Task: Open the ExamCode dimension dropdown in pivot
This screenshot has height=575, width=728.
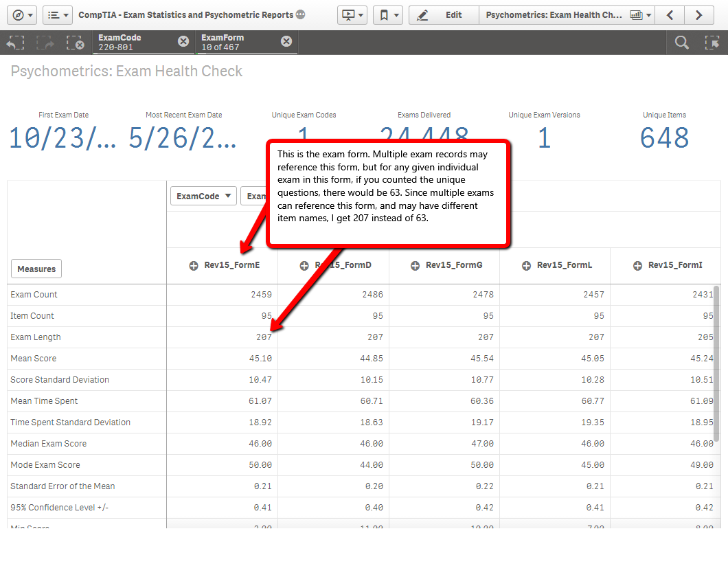Action: [203, 196]
